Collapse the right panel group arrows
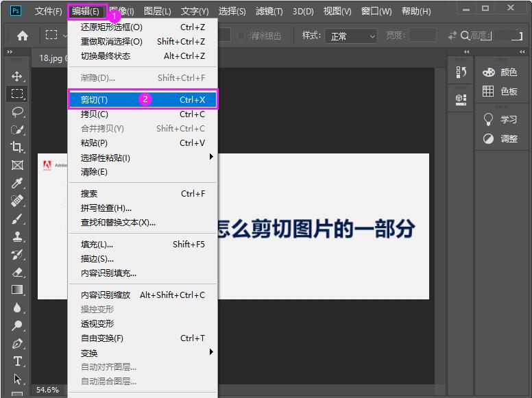Image resolution: width=532 pixels, height=398 pixels. click(x=522, y=52)
